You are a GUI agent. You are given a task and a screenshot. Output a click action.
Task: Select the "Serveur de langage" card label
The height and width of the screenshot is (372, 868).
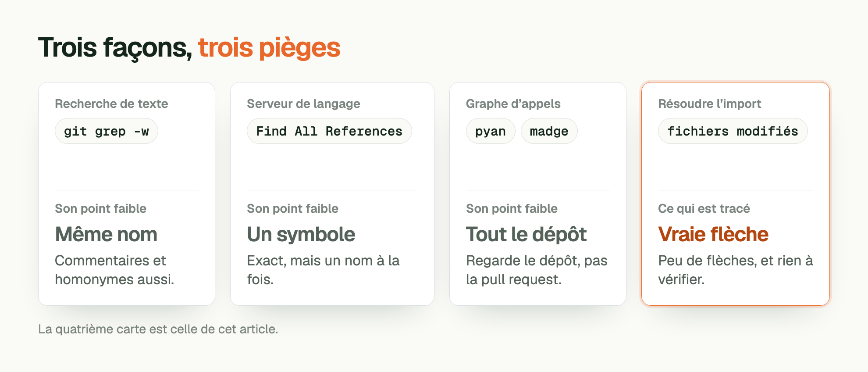(x=303, y=104)
